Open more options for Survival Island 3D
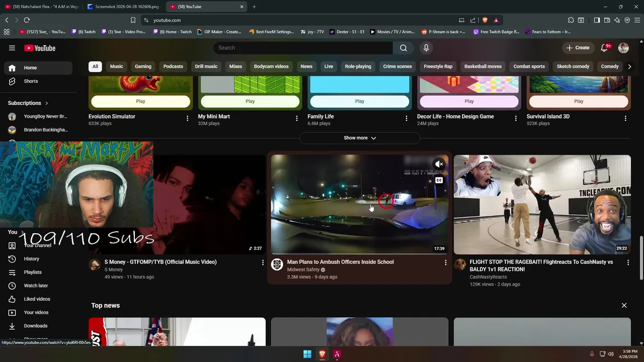 tap(625, 118)
